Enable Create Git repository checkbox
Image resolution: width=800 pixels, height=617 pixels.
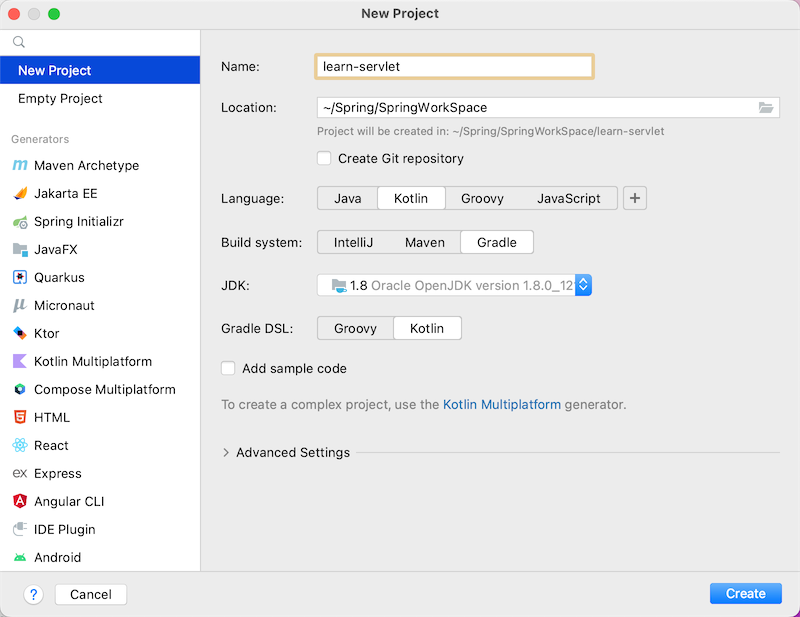pyautogui.click(x=324, y=158)
